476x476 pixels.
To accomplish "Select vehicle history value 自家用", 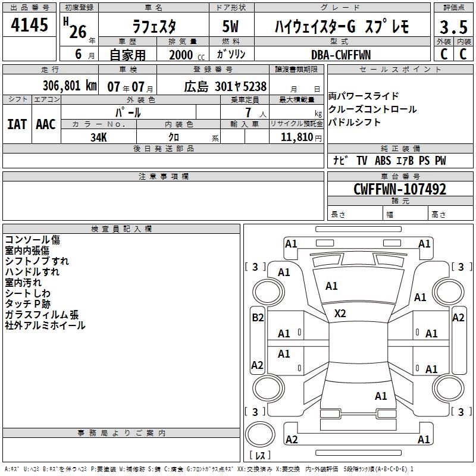I will (127, 55).
